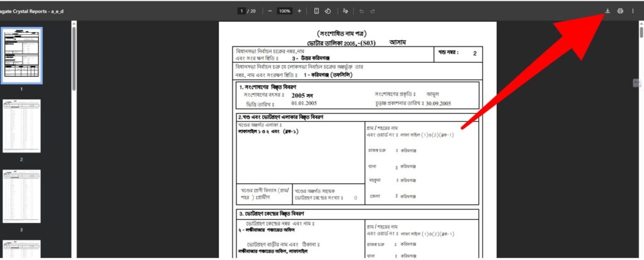644x260 pixels.
Task: Undo the last annotation
Action: point(362,11)
